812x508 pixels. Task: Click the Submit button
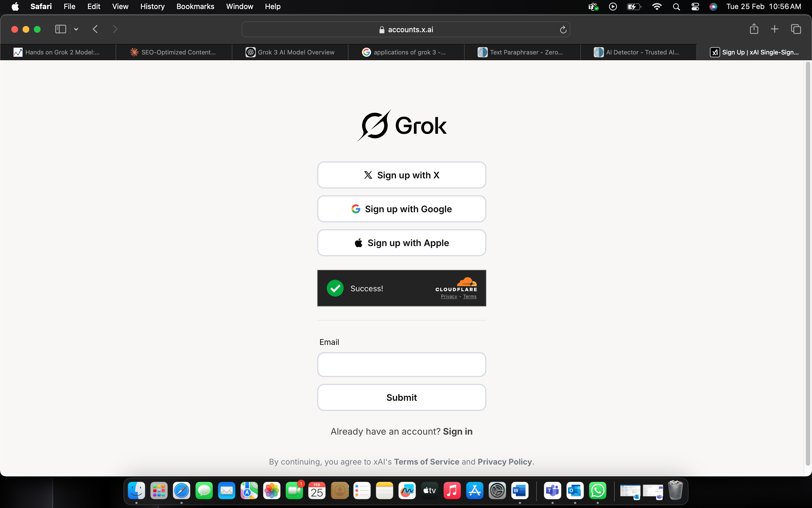coord(402,397)
